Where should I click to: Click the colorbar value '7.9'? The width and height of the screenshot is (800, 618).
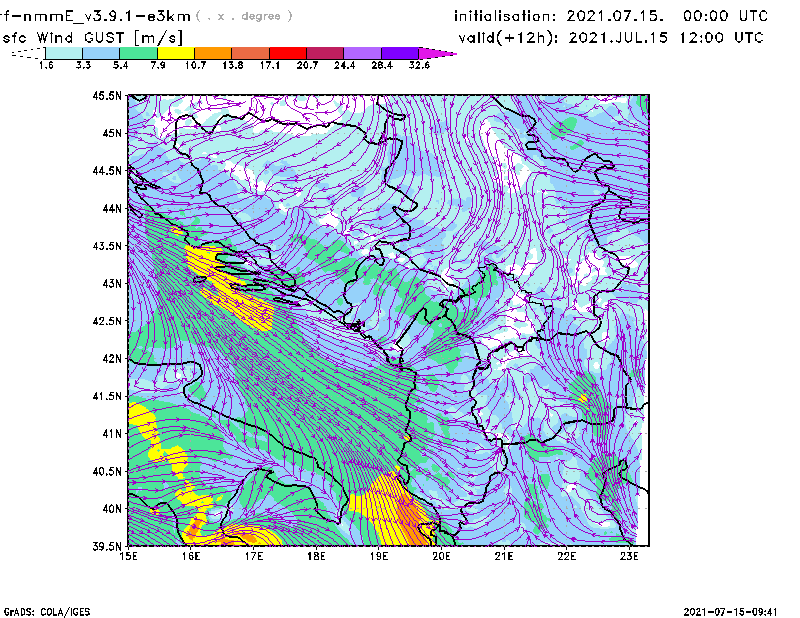coord(158,65)
